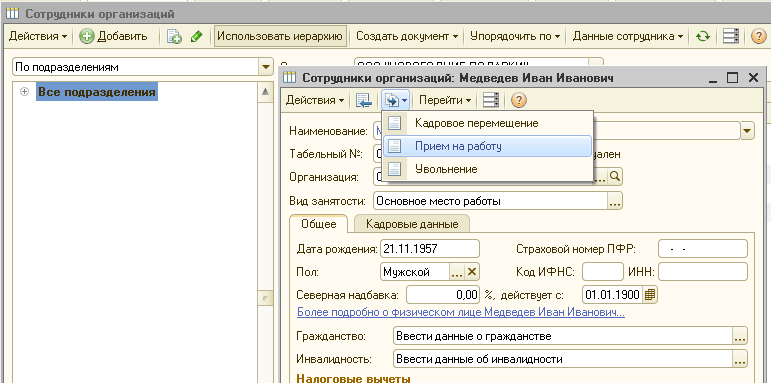Click the Добавить button with the green plus
The height and width of the screenshot is (383, 771).
click(114, 36)
